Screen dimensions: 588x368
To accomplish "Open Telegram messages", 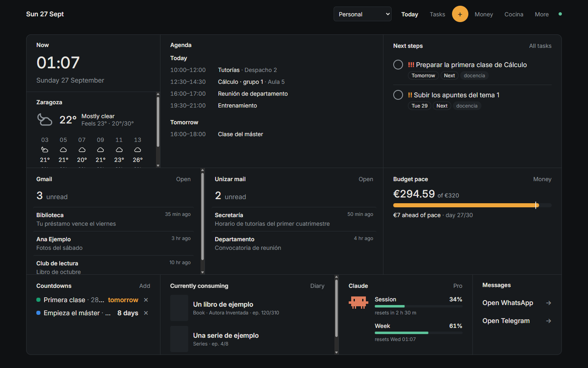I will 517,321.
